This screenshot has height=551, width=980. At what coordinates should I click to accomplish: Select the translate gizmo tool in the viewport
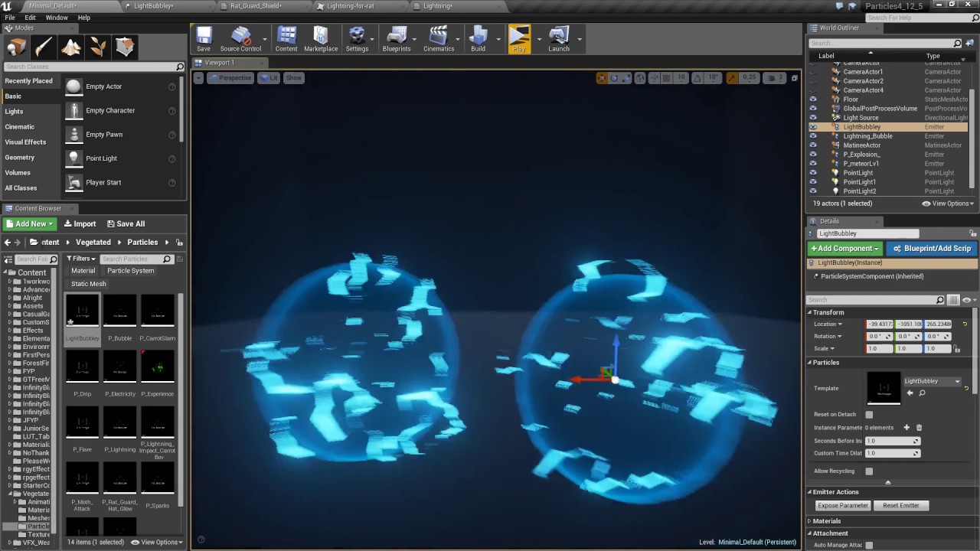[602, 78]
